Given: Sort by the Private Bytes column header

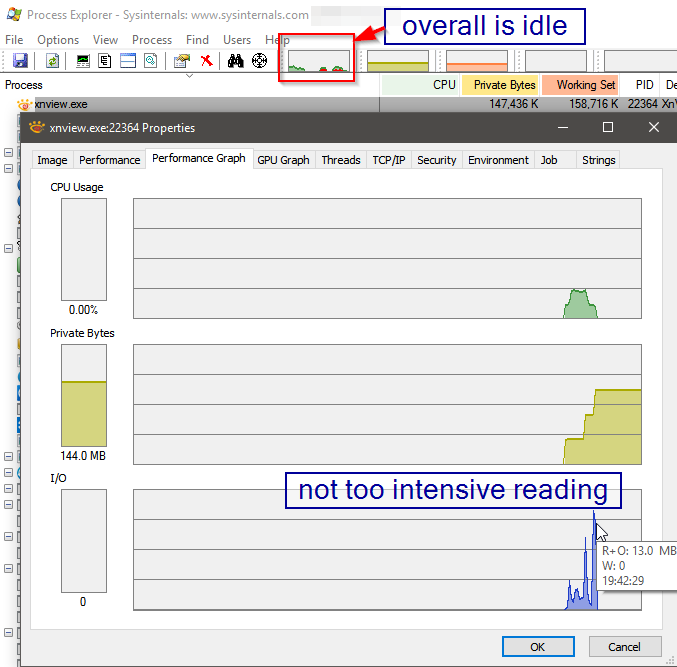Looking at the screenshot, I should click(504, 85).
